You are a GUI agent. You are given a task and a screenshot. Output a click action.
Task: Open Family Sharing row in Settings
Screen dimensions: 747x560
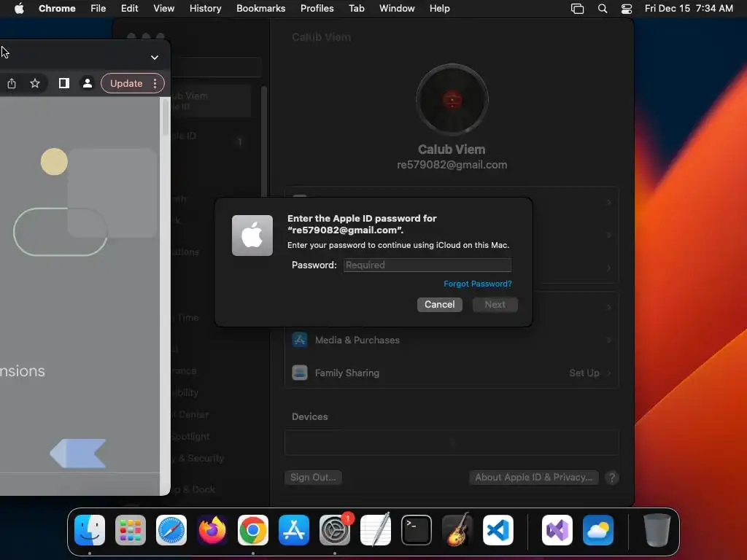[452, 373]
